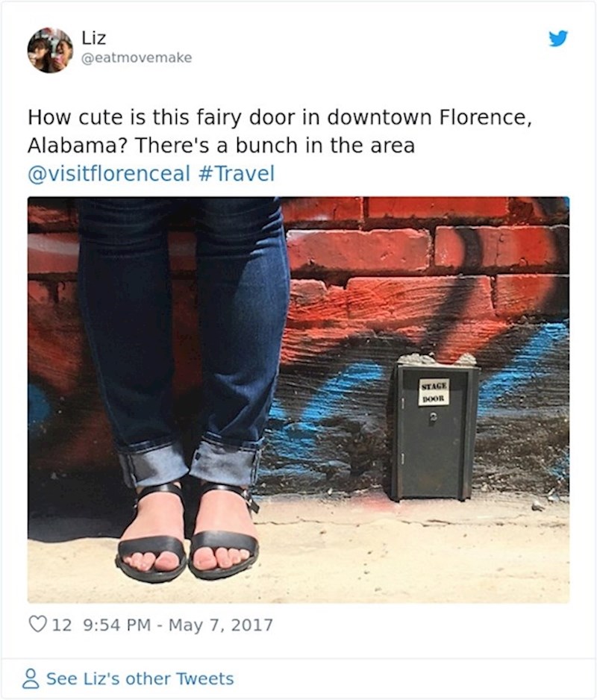597x700 pixels.
Task: See Liz's other Tweets
Action: click(140, 678)
